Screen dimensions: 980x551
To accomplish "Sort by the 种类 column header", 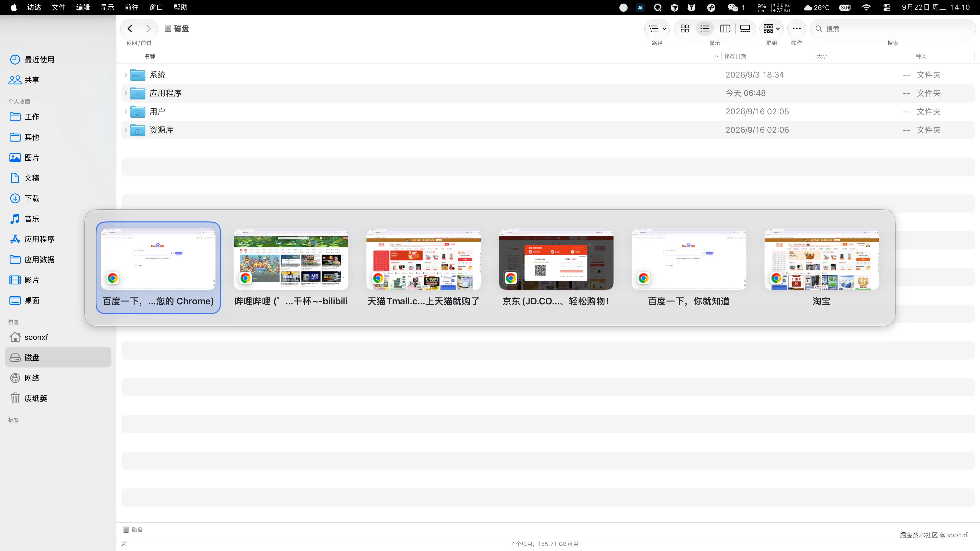I will click(x=921, y=56).
